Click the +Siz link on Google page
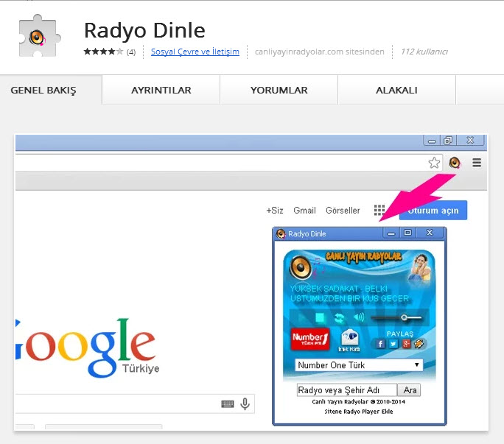504x444 pixels. click(x=275, y=211)
